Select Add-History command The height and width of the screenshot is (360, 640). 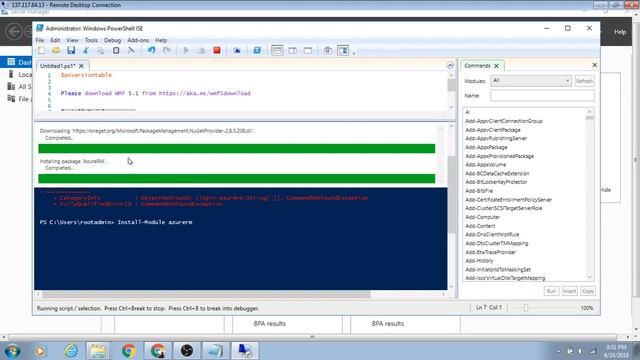click(479, 260)
